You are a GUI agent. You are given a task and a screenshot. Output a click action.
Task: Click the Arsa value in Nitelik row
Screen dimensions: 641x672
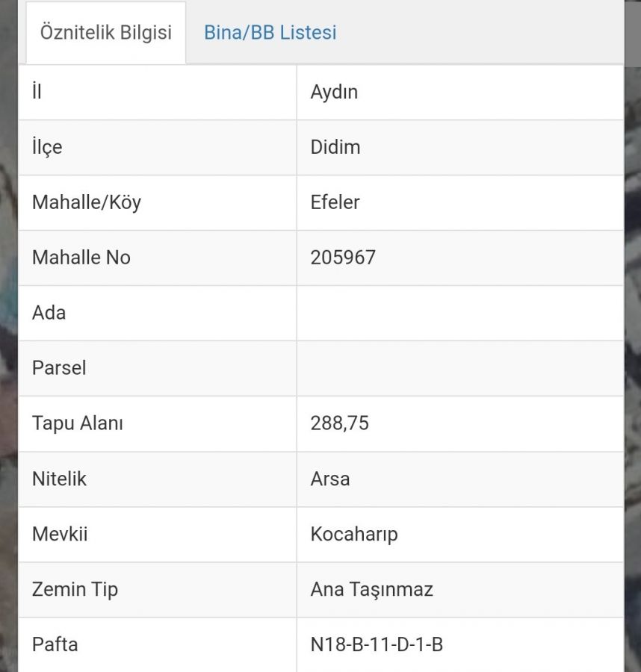(330, 479)
